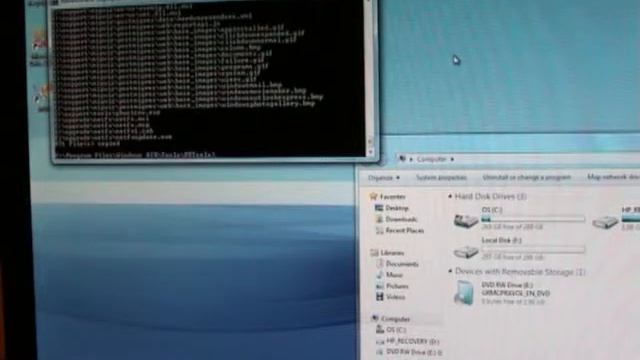The width and height of the screenshot is (640, 360).
Task: Click the GRMCPRXVOL_EN_DVD label text
Action: click(x=516, y=293)
